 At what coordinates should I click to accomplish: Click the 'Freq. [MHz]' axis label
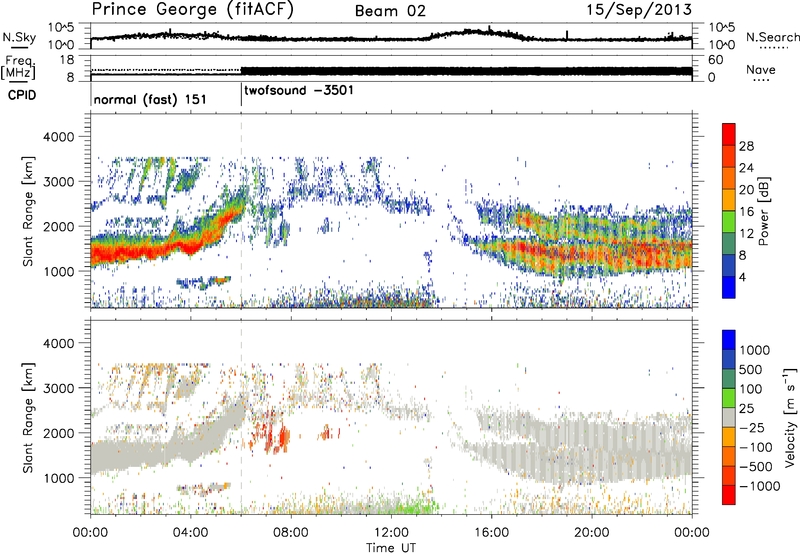(19, 68)
